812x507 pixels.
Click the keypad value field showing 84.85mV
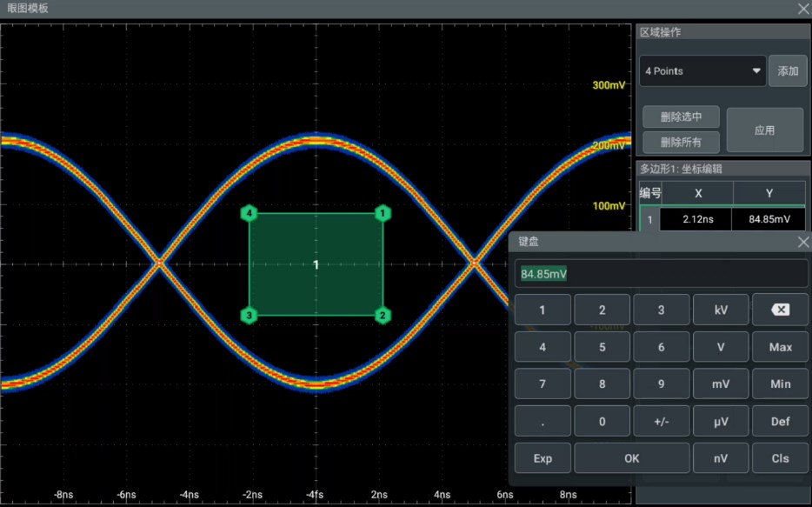tap(661, 273)
